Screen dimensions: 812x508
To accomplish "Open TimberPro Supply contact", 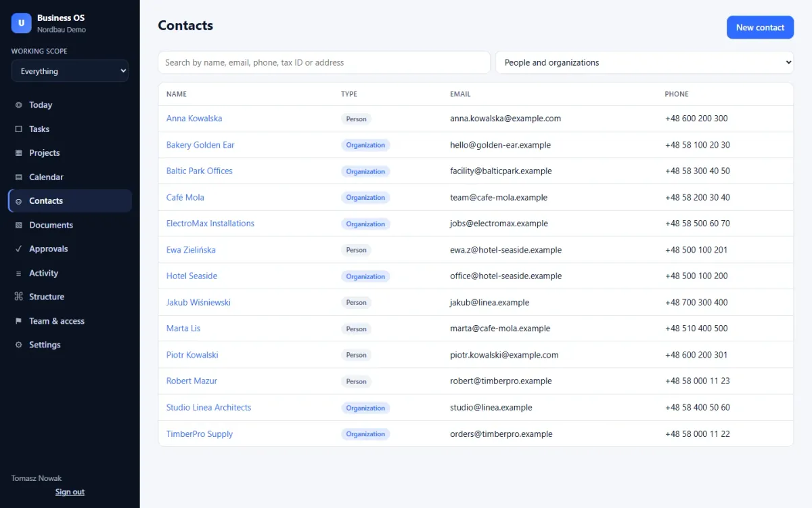I will point(200,434).
